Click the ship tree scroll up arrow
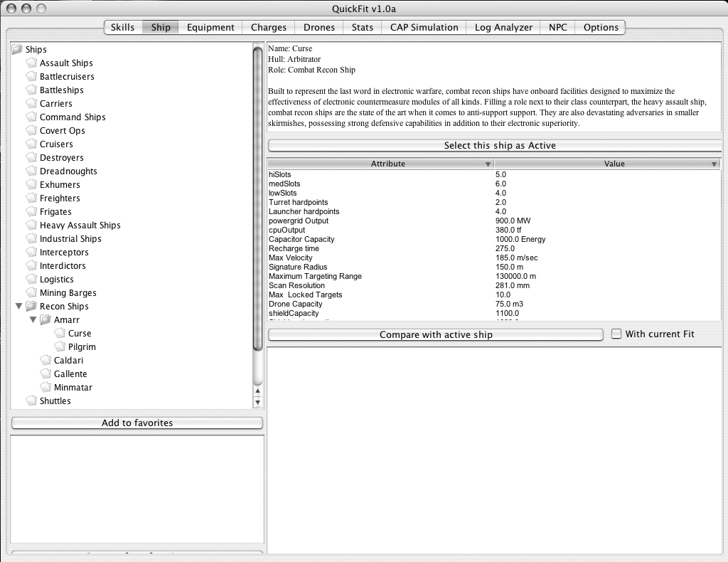728x562 pixels. tap(257, 391)
